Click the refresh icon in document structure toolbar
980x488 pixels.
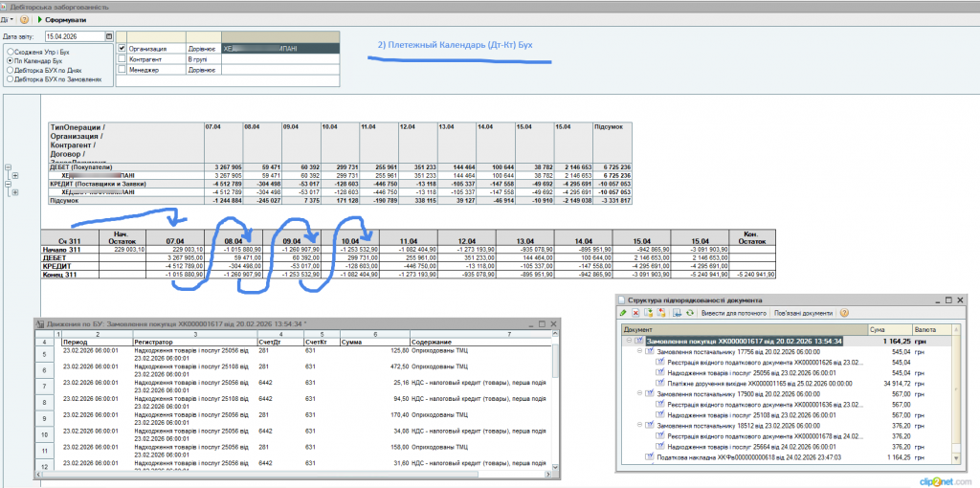[689, 313]
